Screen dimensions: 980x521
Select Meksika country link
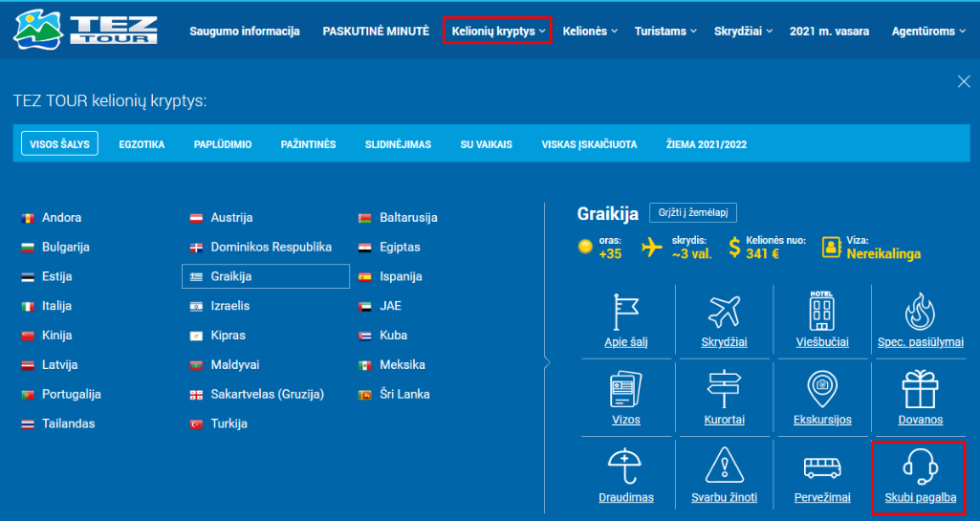[403, 364]
